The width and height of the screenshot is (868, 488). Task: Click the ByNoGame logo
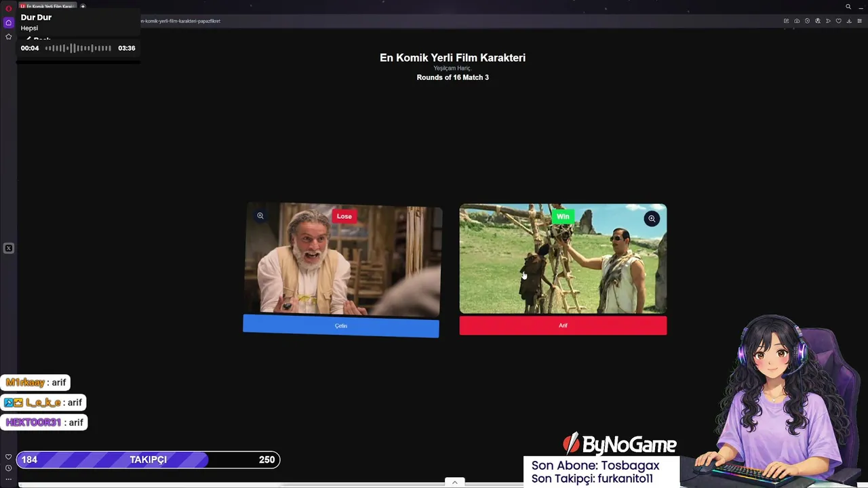pos(619,445)
